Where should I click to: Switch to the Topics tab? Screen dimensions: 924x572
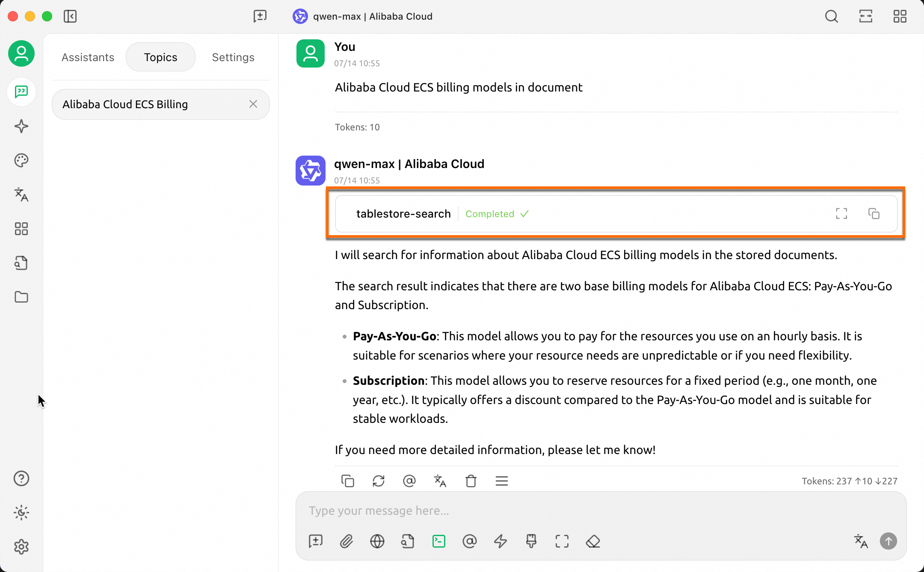[x=160, y=57]
